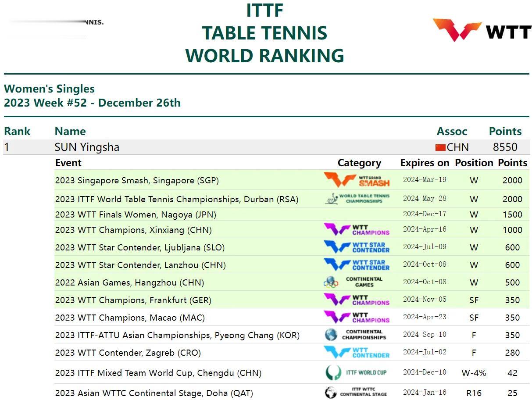
Task: Click expiry date 2024-Apr-16
Action: point(425,229)
